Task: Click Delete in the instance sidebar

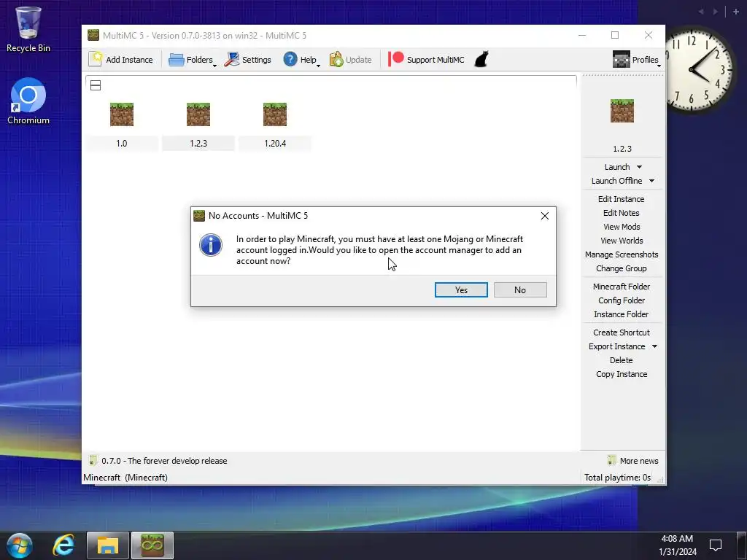Action: (622, 360)
